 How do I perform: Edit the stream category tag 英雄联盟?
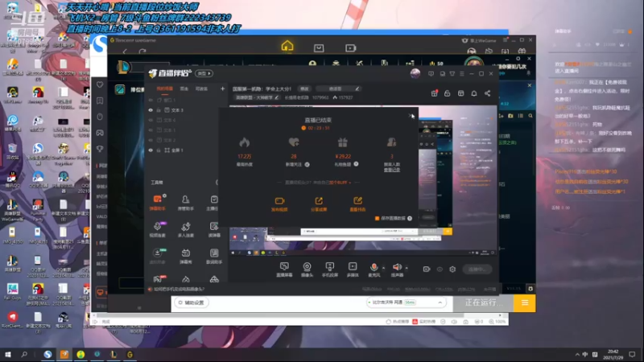(x=257, y=97)
